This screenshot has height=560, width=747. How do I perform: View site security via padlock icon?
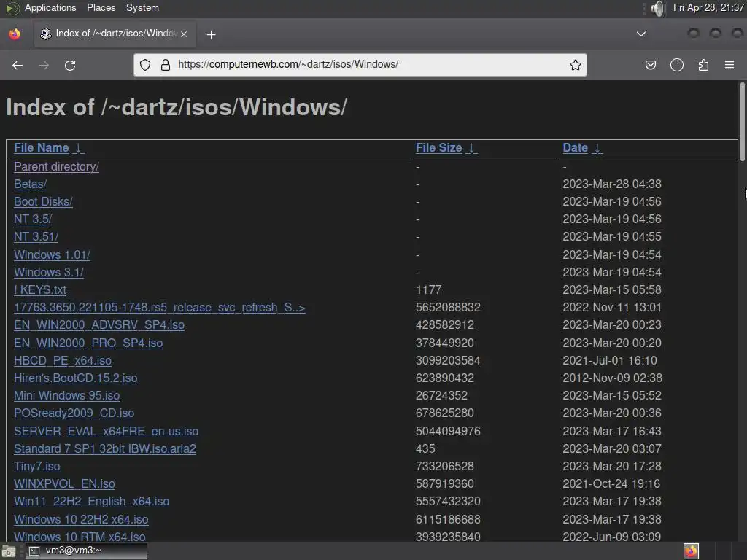(166, 65)
